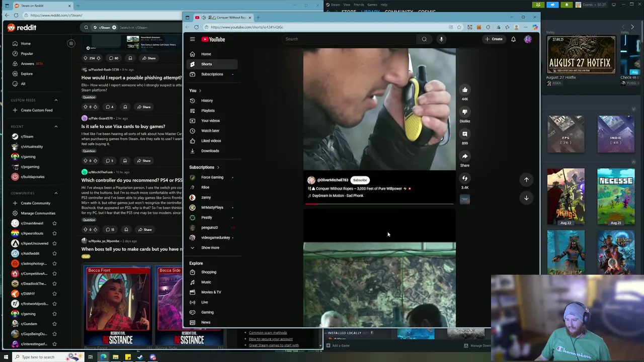Open YouTube notifications bell
The height and width of the screenshot is (362, 644).
[x=513, y=39]
